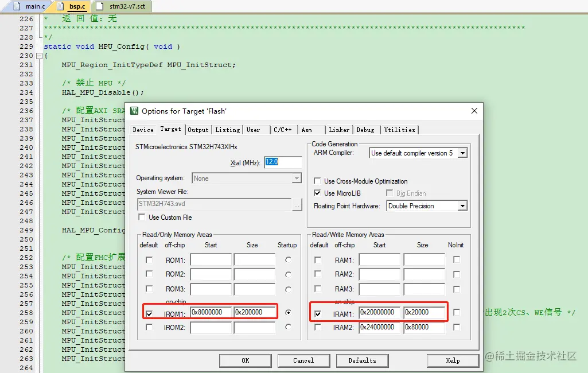
Task: Enable NoInit for IRAM1
Action: click(457, 312)
